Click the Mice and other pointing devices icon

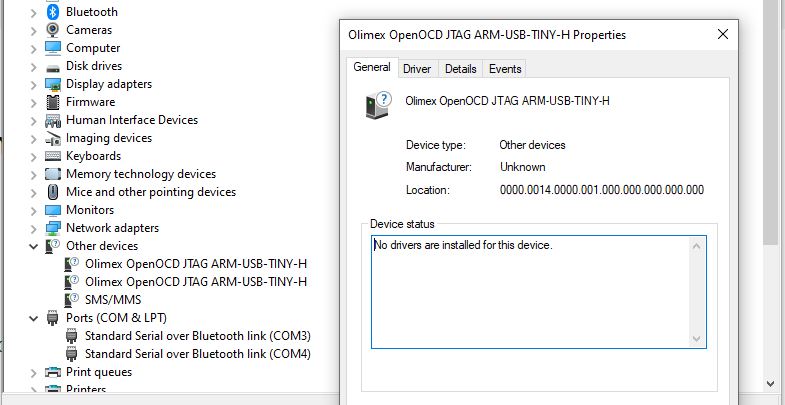[53, 192]
